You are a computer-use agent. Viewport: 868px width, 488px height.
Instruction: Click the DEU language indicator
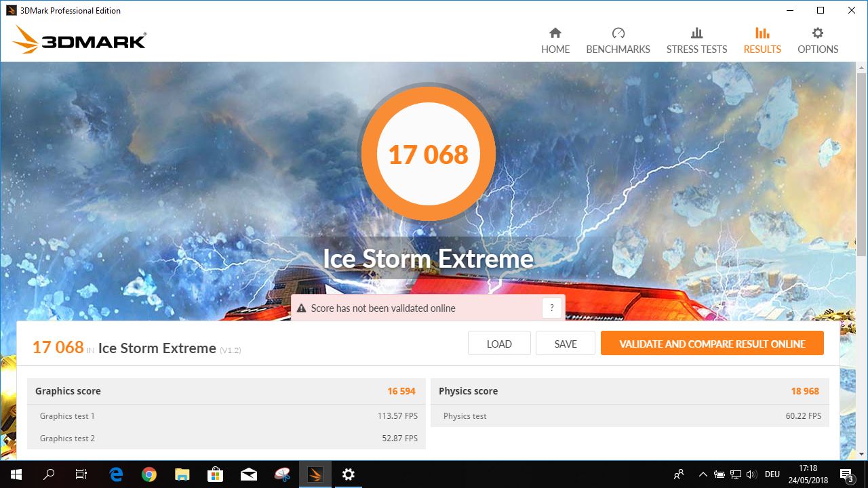(x=772, y=474)
